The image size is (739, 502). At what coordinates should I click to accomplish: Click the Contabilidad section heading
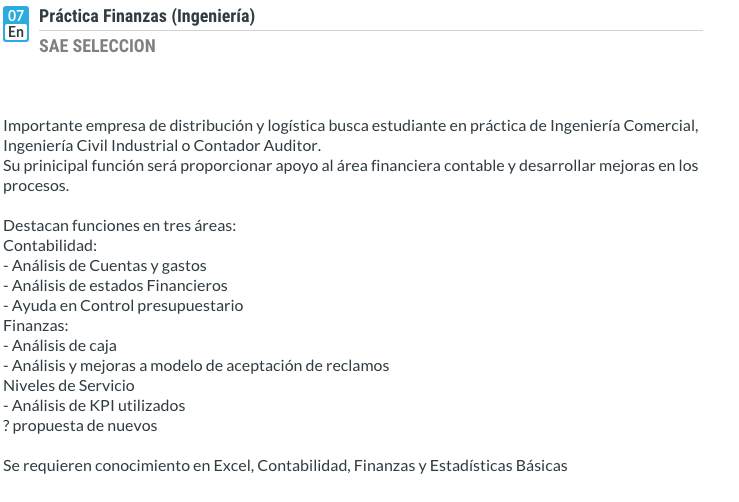tap(50, 246)
